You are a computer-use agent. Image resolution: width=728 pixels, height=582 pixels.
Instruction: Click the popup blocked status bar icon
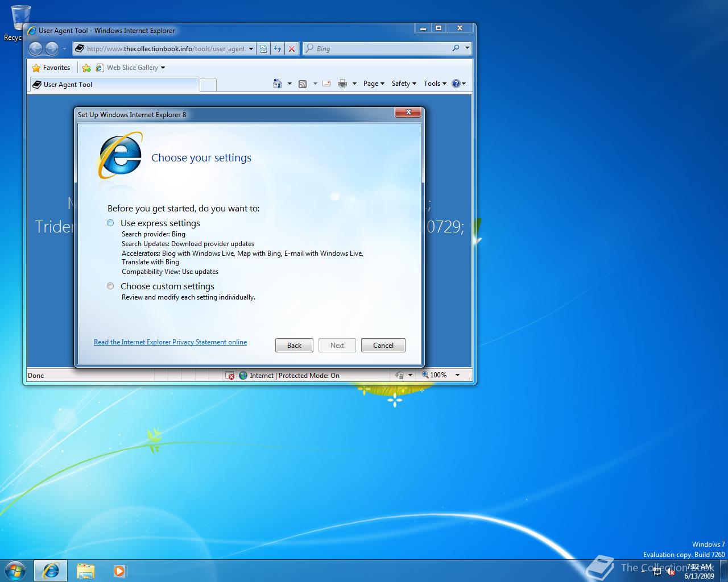(230, 375)
